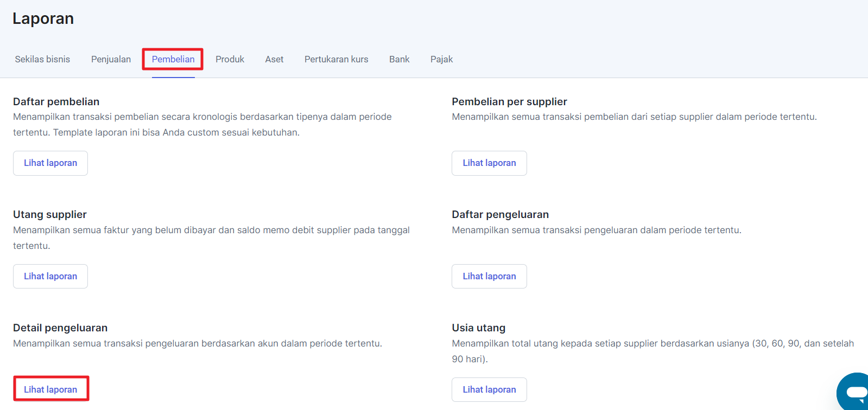Go to the Produk tab
Screen dimensions: 868x410
coord(230,59)
